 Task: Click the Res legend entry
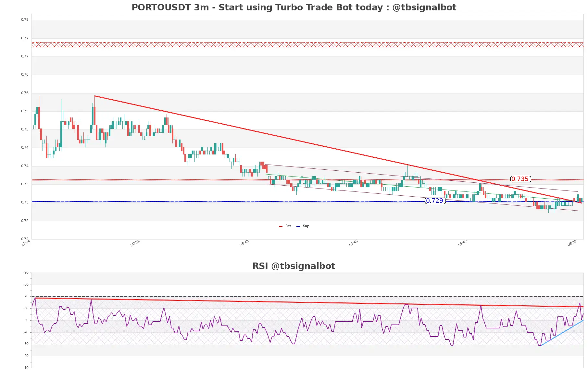[x=285, y=226]
